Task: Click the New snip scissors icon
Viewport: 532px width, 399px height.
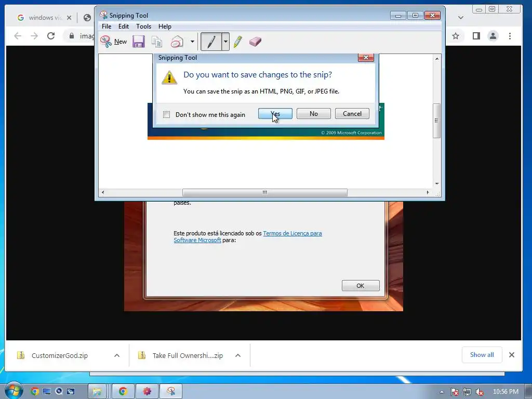Action: (106, 42)
